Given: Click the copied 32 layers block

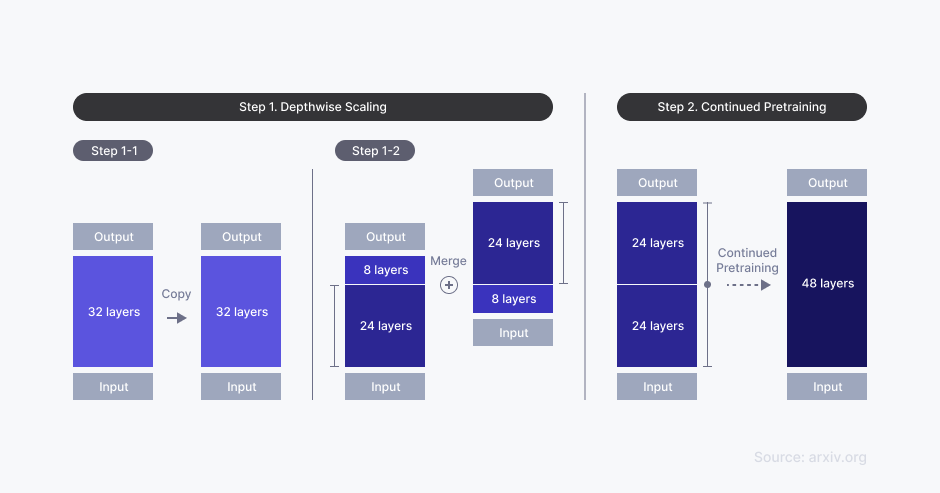Looking at the screenshot, I should pos(241,312).
